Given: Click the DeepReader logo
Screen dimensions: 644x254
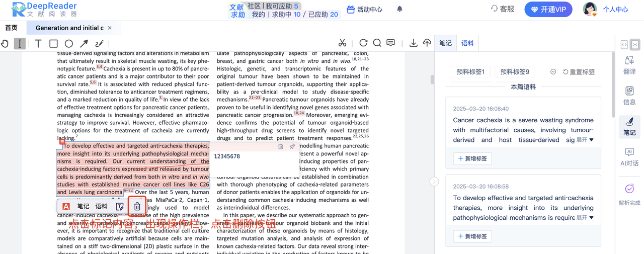Looking at the screenshot, I should (x=44, y=10).
